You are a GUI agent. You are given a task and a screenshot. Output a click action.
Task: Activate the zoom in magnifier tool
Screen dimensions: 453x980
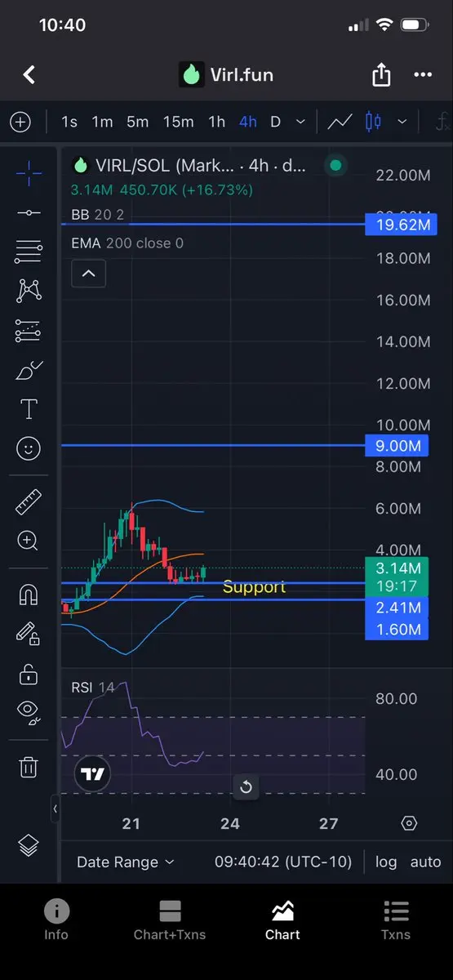coord(29,541)
